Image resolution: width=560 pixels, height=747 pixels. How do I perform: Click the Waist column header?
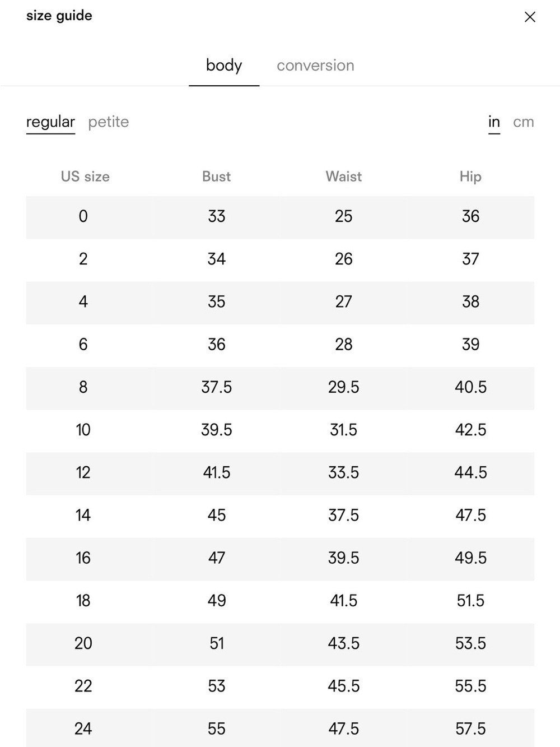[x=344, y=177]
